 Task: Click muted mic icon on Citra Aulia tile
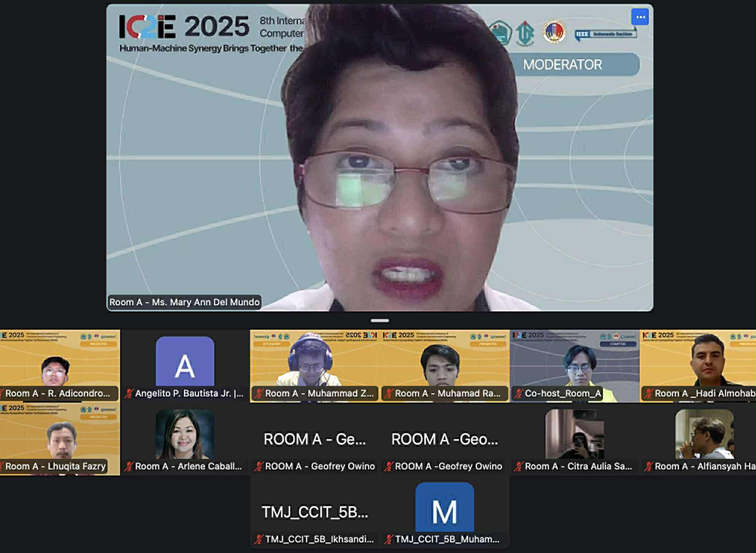tap(519, 466)
